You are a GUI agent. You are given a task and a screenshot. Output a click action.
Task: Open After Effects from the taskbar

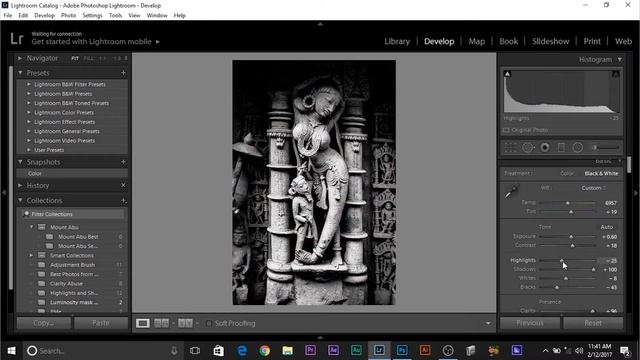click(x=333, y=350)
